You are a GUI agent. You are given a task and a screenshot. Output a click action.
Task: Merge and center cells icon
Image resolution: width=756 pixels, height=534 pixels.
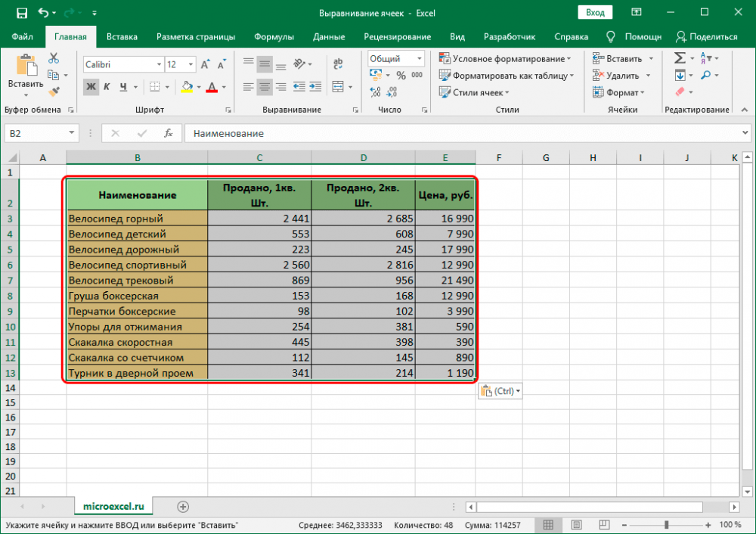(338, 87)
